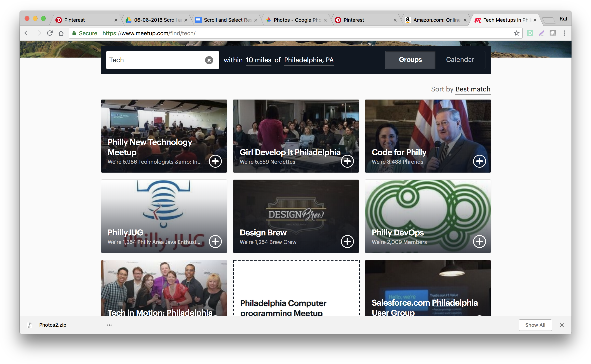Select the Groups view
The image size is (591, 364).
410,60
